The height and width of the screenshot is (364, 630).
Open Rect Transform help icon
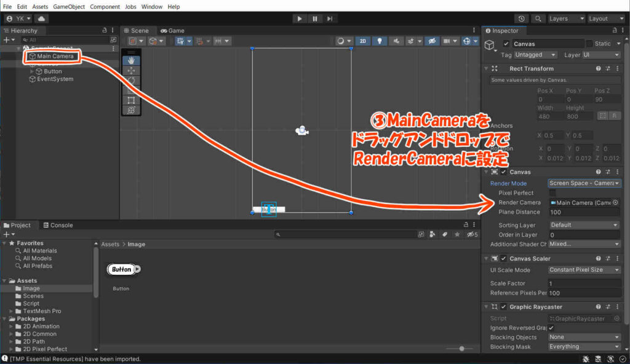coord(598,69)
